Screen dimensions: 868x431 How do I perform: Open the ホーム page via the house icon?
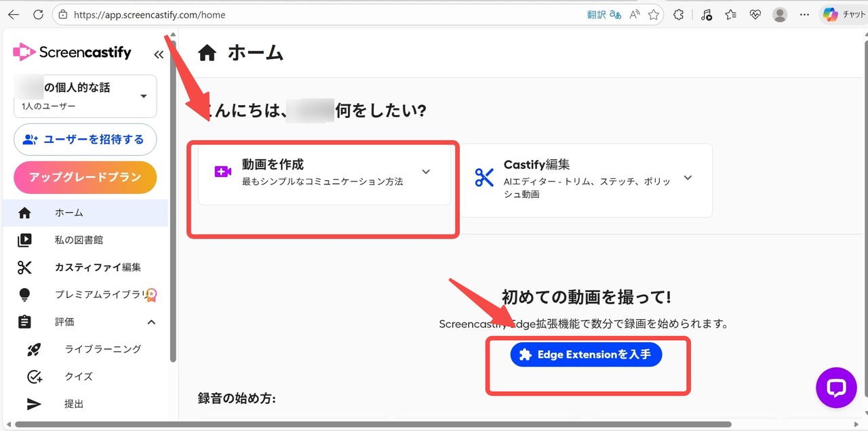coord(24,212)
